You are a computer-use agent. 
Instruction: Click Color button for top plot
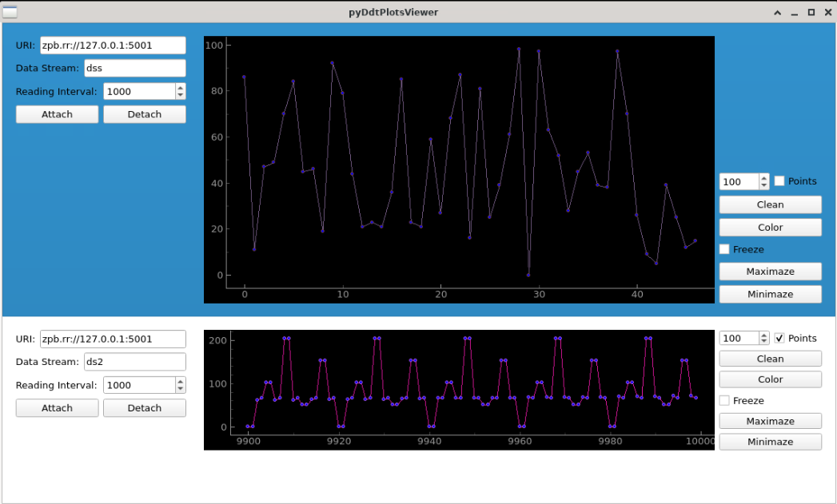[x=771, y=227]
